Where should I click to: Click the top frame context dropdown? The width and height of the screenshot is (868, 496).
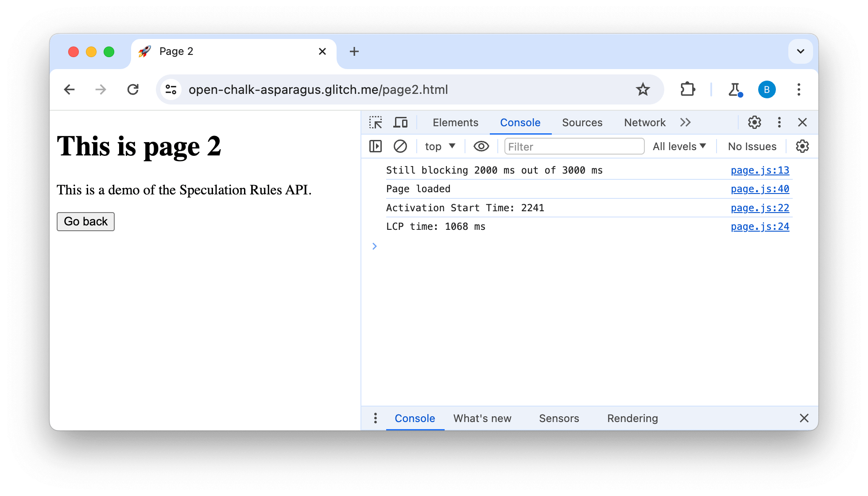[x=440, y=146]
